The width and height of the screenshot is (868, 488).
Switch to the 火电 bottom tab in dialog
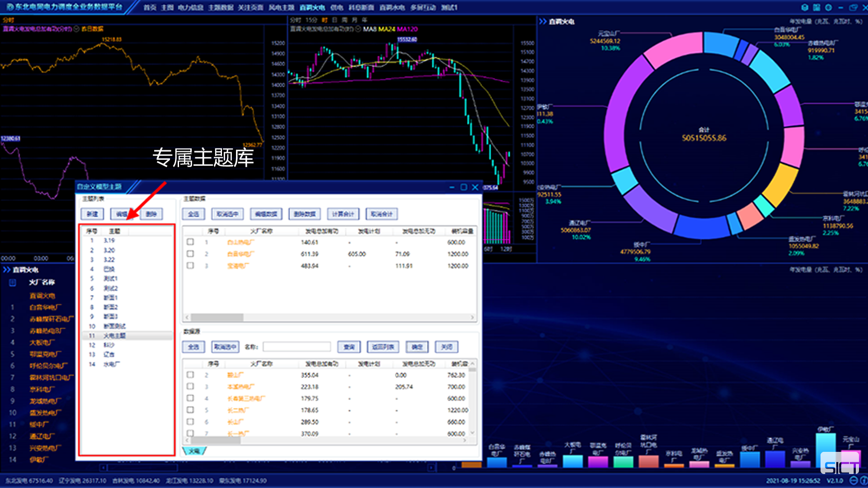click(194, 451)
